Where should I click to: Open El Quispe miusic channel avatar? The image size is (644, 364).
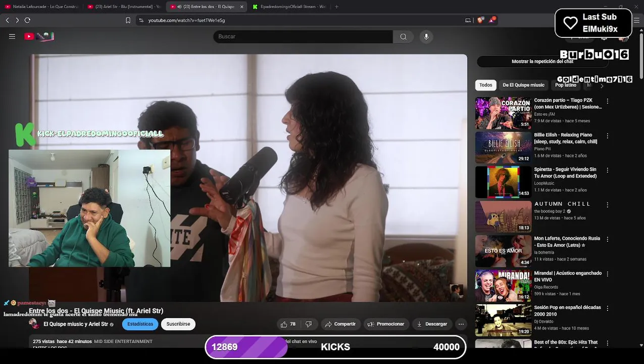[x=34, y=324]
